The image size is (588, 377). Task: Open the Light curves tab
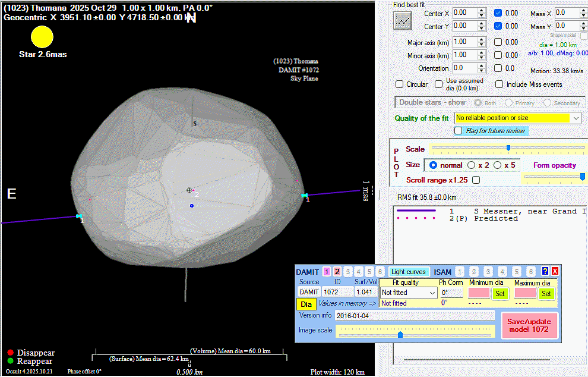[x=409, y=272]
